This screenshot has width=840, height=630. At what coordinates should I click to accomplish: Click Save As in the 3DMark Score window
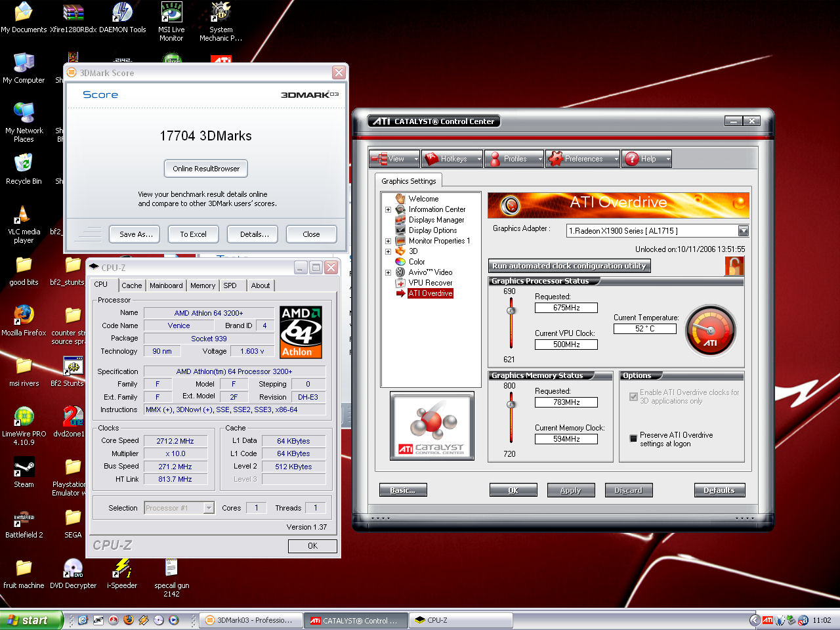click(136, 234)
